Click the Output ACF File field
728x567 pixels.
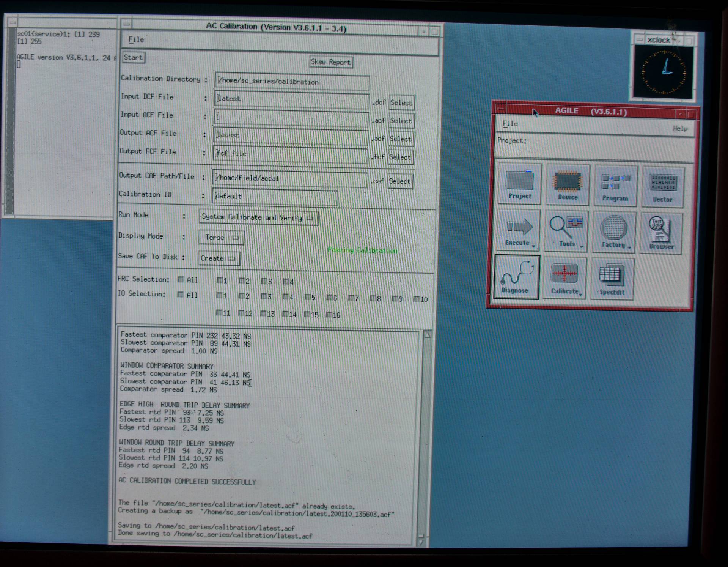pyautogui.click(x=290, y=135)
